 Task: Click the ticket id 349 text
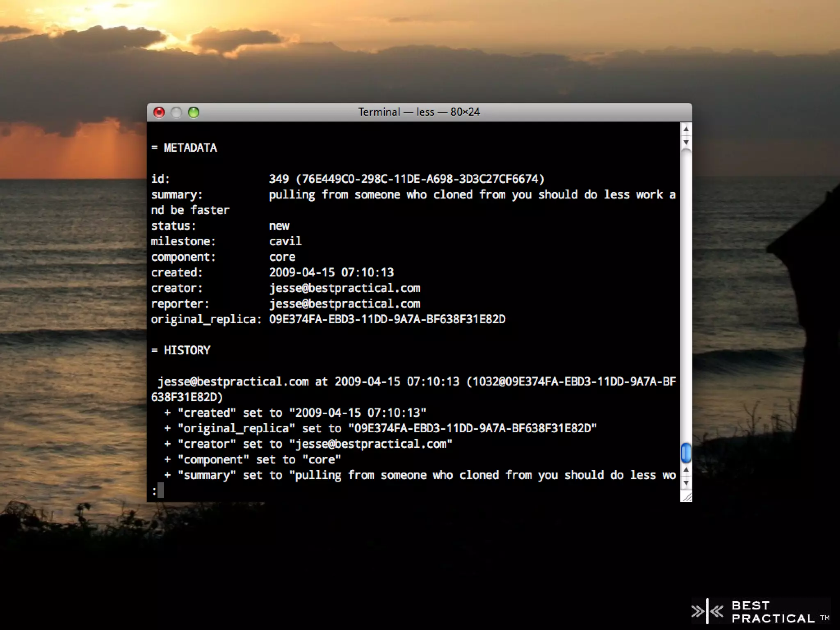click(x=279, y=179)
